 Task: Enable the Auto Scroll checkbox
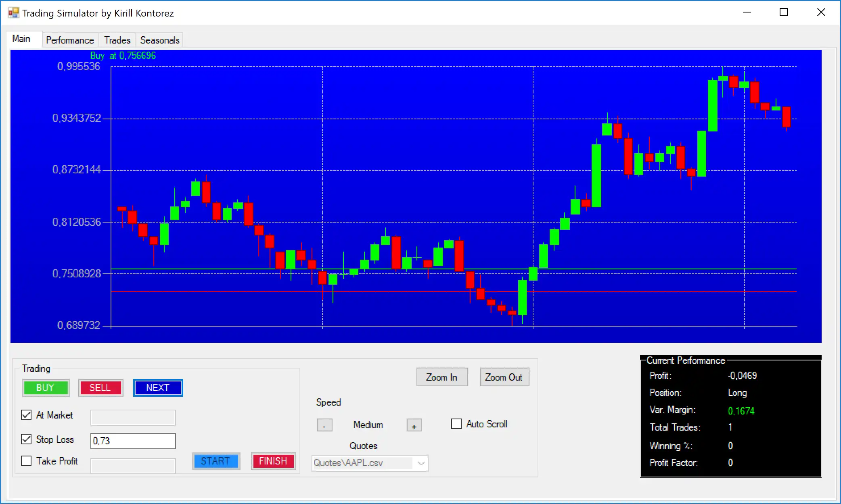[x=456, y=424]
